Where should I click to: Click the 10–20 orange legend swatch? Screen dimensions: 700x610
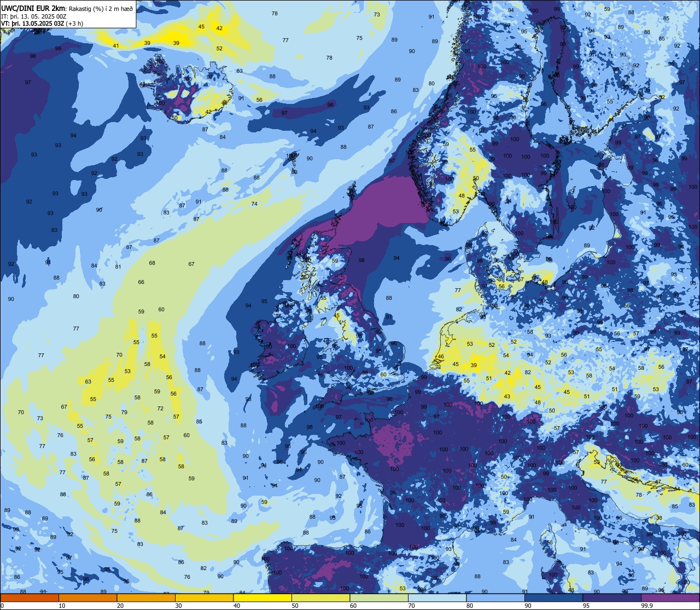click(87, 597)
